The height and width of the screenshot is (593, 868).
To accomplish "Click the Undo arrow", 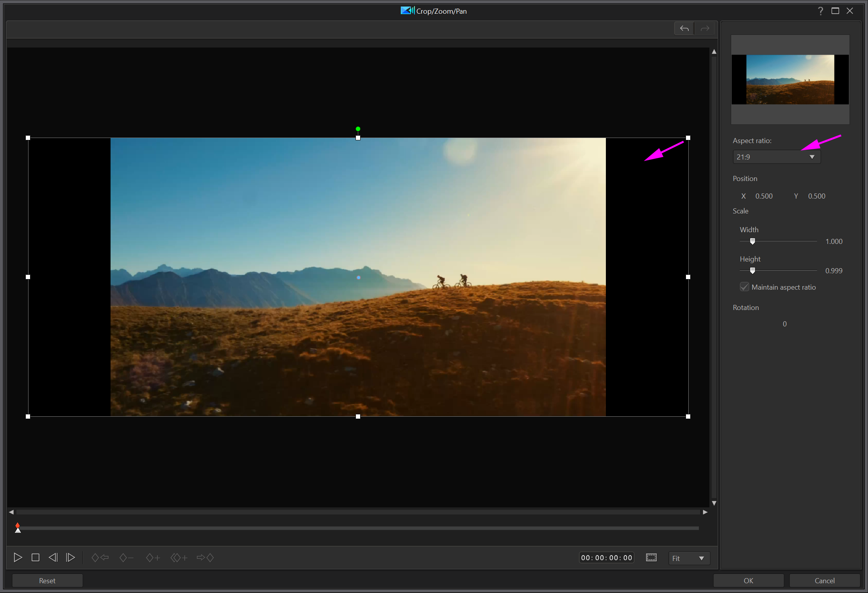I will click(684, 29).
